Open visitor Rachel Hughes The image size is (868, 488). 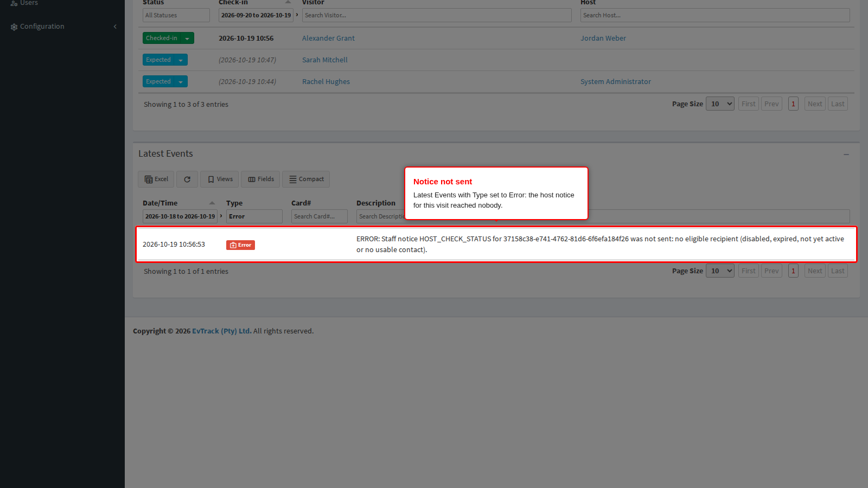pyautogui.click(x=325, y=82)
